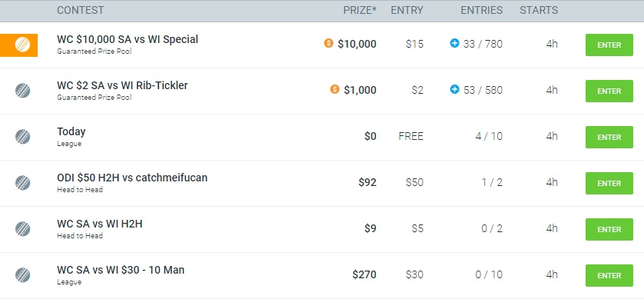Sort contests by the ENTRY column header
Viewport: 644px width, 299px height.
pos(407,10)
